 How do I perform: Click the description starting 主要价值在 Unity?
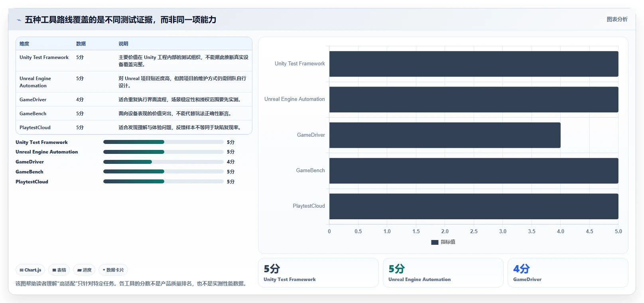183,61
